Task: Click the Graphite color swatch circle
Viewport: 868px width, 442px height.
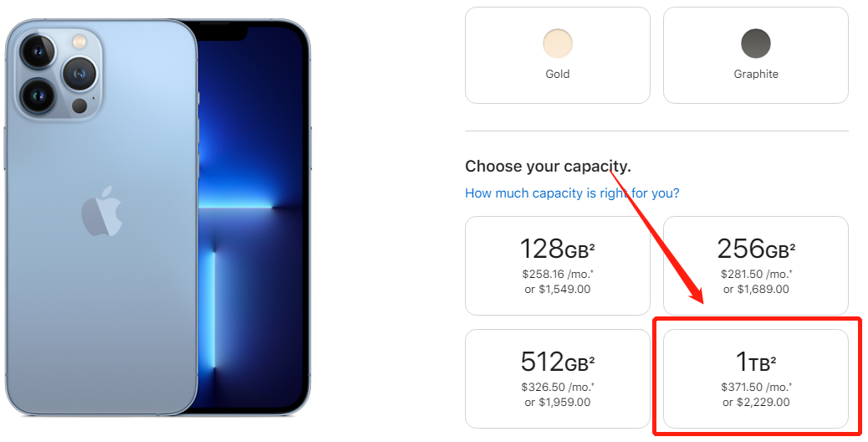Action: click(x=756, y=44)
